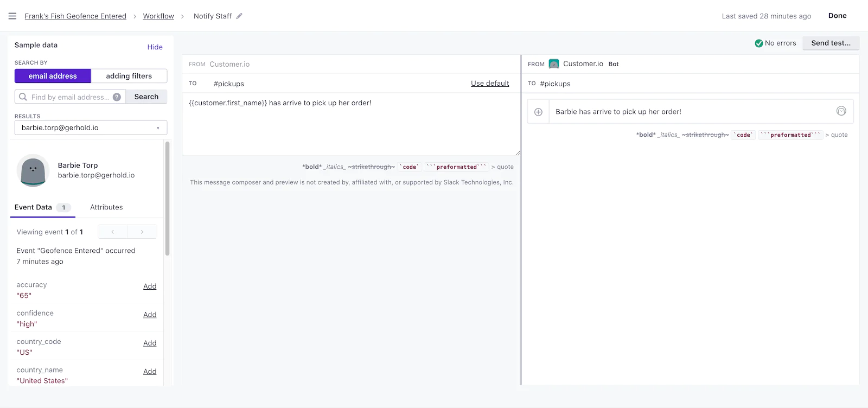
Task: Click the "high" confidence value
Action: (27, 324)
